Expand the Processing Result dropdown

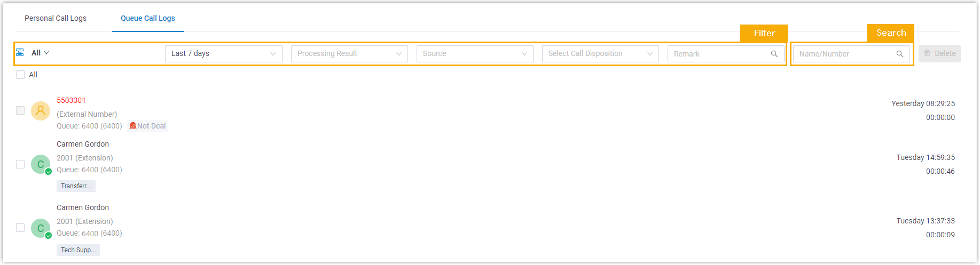(x=349, y=54)
